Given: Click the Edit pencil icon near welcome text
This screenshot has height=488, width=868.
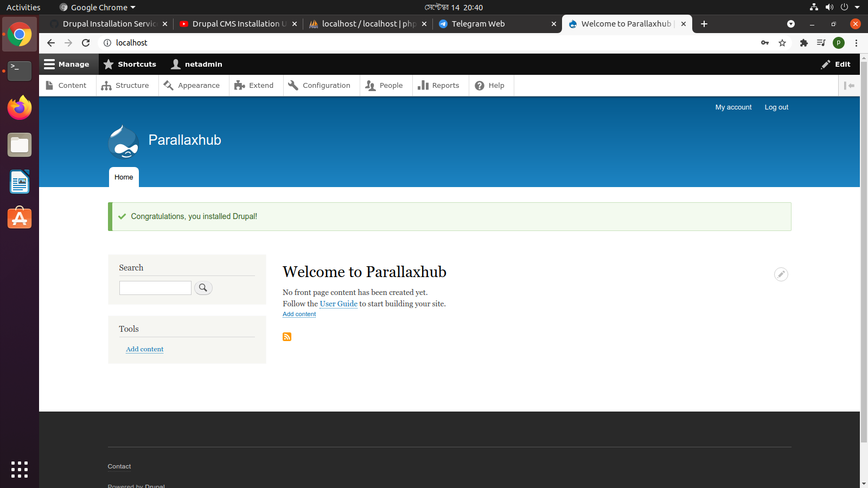Looking at the screenshot, I should [781, 274].
